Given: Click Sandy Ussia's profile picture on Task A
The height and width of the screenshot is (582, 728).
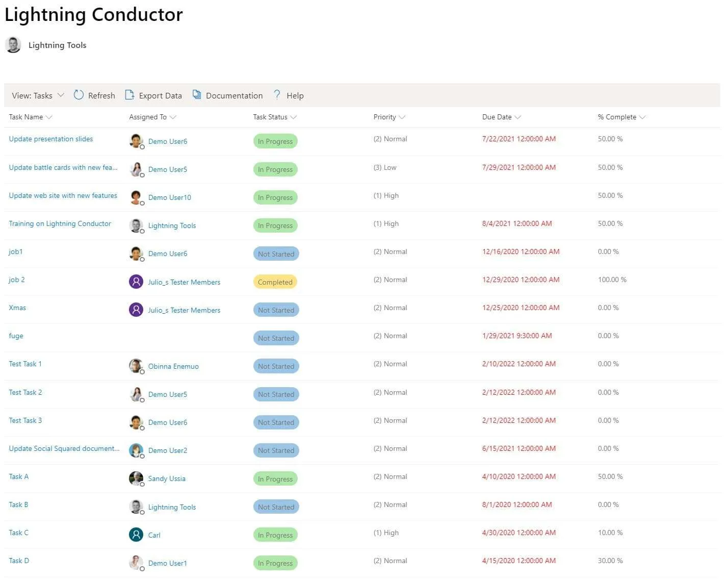Looking at the screenshot, I should [136, 478].
